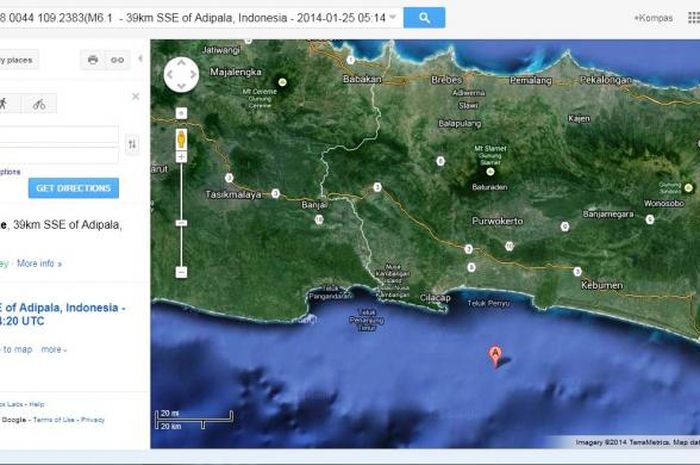Click the My places button
The width and height of the screenshot is (700, 465).
[x=19, y=60]
